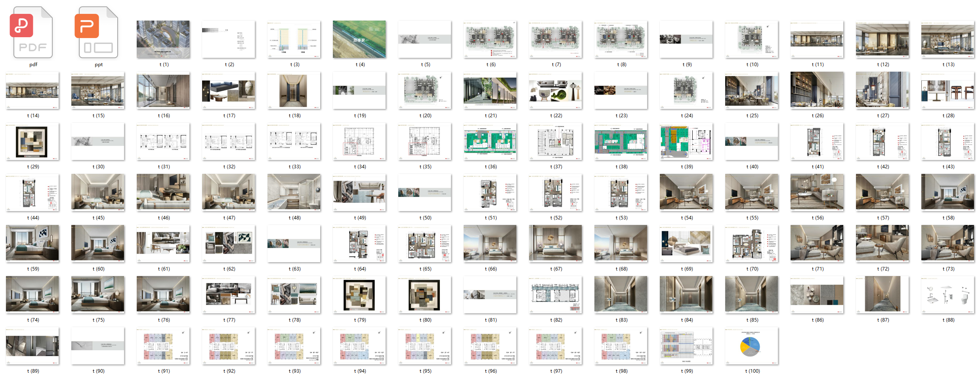980x381 pixels.
Task: Click the narrow corridor thumbnail t (87)
Action: pos(883,295)
